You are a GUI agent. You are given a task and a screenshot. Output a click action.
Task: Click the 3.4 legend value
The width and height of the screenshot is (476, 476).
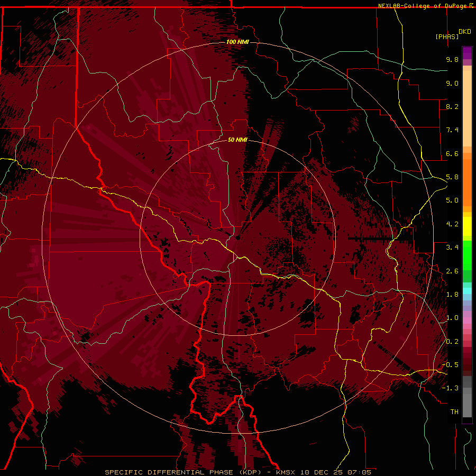click(452, 248)
